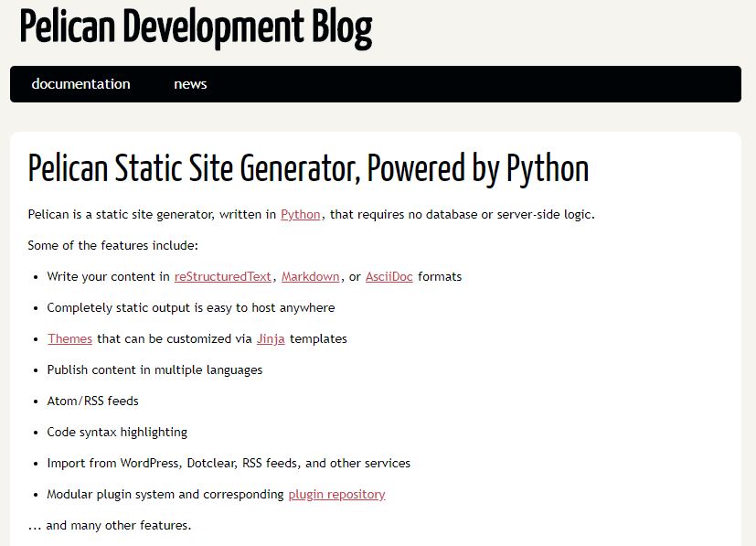
Task: Click the article title heading
Action: tap(308, 169)
